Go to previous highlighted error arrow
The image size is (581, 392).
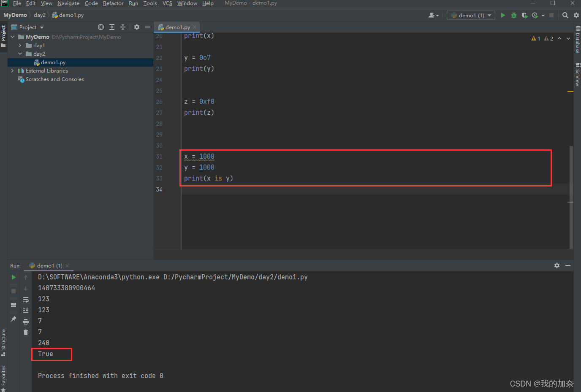tap(559, 38)
